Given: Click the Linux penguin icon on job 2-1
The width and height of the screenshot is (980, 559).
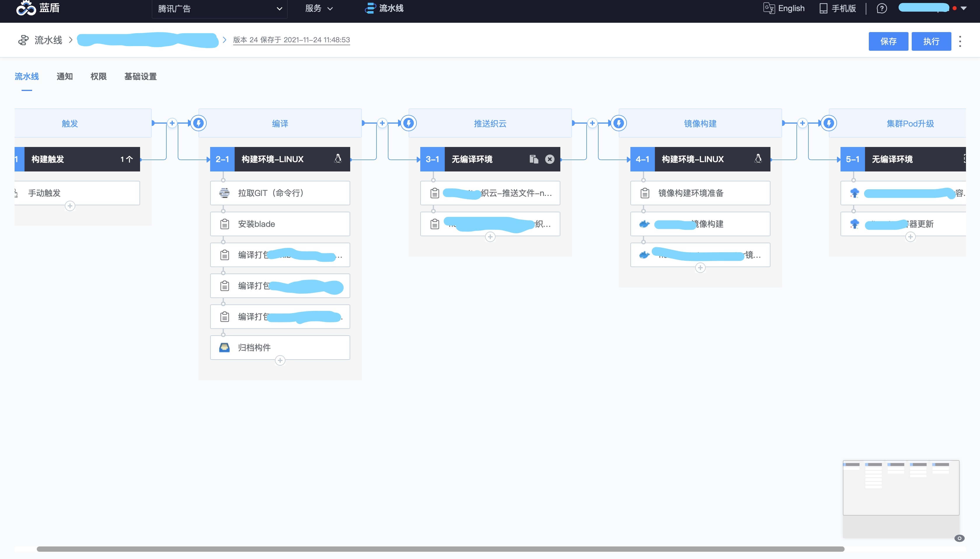Looking at the screenshot, I should (338, 159).
